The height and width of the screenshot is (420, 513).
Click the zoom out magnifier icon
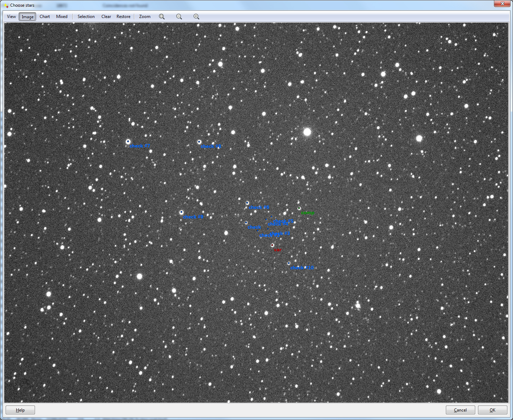point(179,17)
